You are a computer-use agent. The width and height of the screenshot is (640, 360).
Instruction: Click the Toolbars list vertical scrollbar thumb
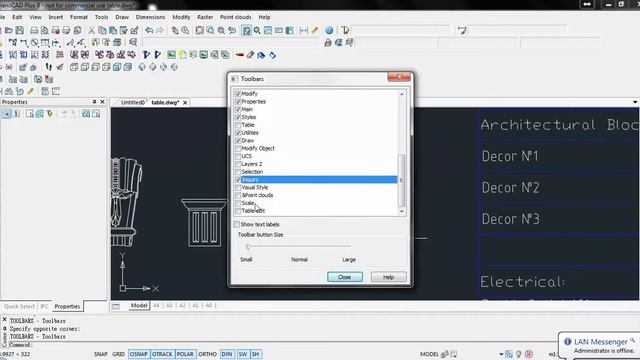(402, 180)
